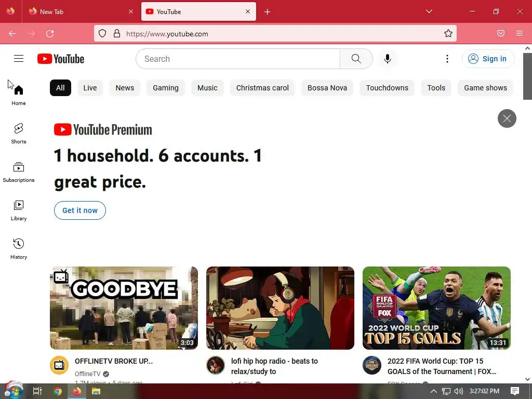
Task: Select the Christmas carol chip
Action: [x=262, y=88]
